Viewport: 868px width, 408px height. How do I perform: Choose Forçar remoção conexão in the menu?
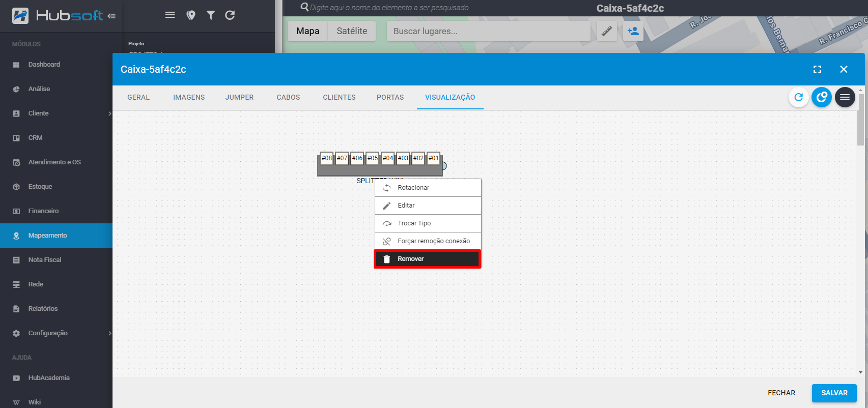coord(428,241)
